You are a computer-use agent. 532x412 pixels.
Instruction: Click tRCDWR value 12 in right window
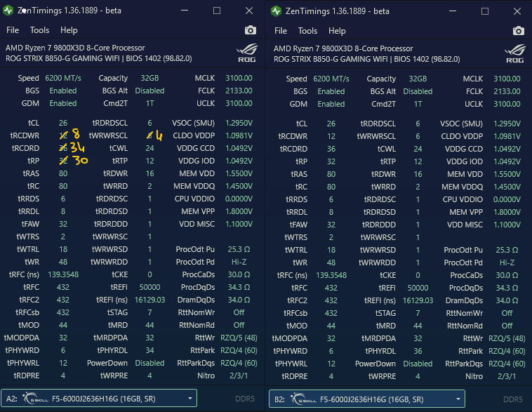(x=331, y=136)
